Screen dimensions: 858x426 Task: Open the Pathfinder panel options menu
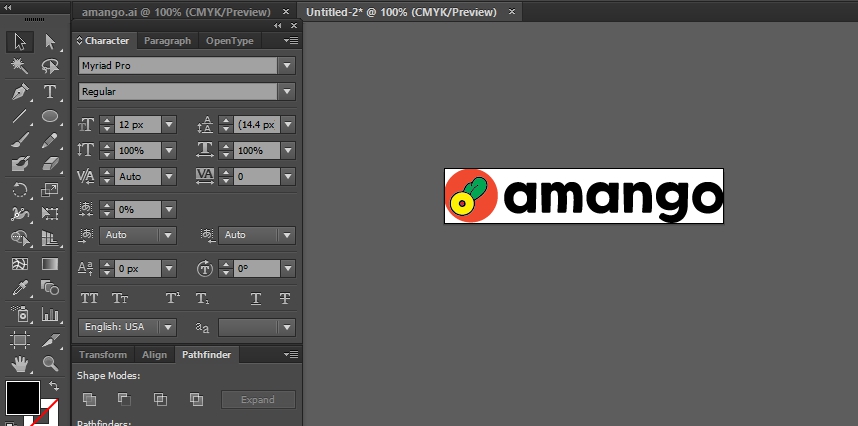point(291,355)
